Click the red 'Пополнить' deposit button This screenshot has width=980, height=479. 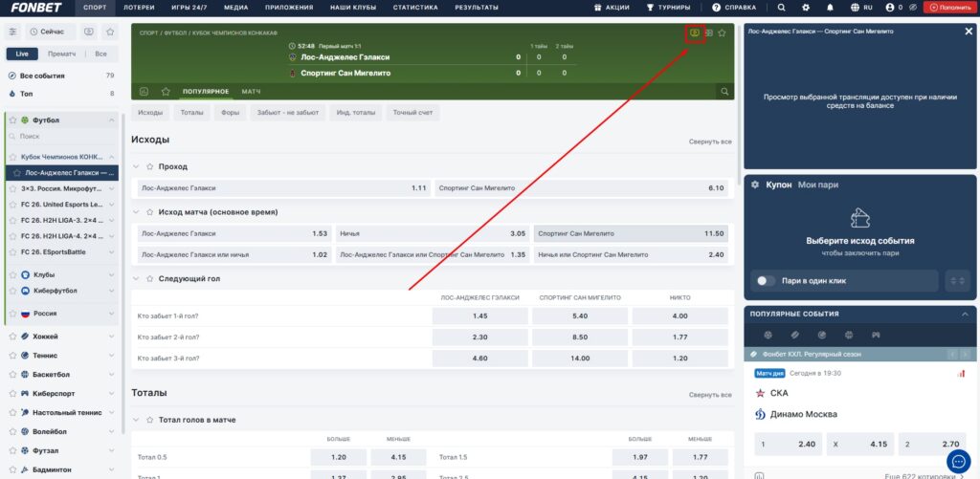point(949,7)
